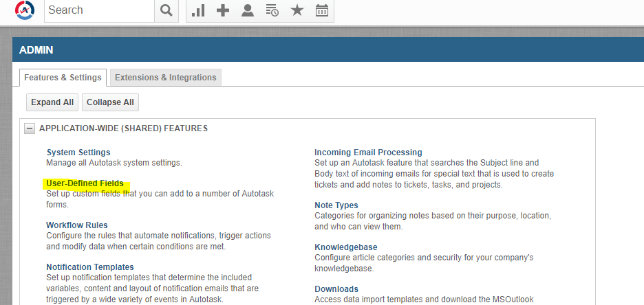644x305 pixels.
Task: Click the 'Configure the rules that automate' description
Action: point(158,242)
